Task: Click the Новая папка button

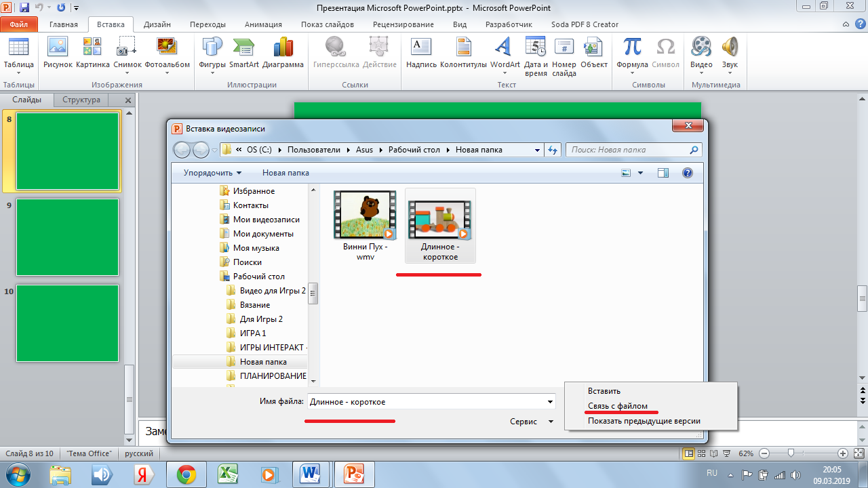Action: coord(285,173)
